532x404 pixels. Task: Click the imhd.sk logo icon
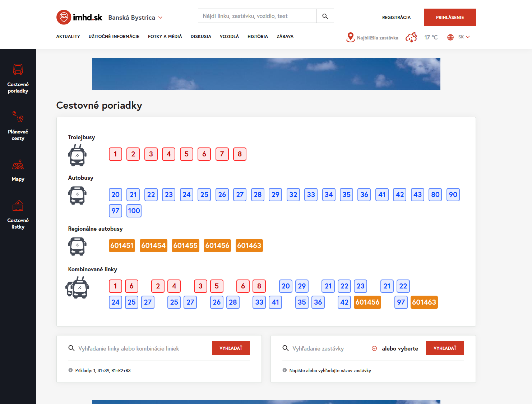64,17
